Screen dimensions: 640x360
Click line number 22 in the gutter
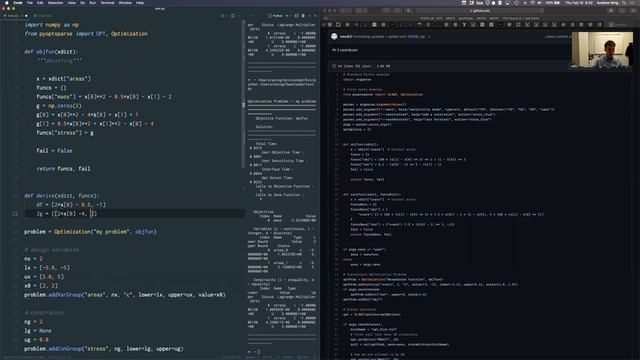click(x=15, y=213)
